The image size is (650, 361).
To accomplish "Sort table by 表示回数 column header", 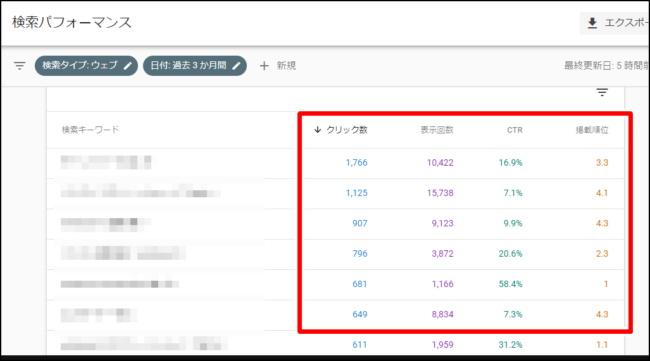I will [x=437, y=130].
